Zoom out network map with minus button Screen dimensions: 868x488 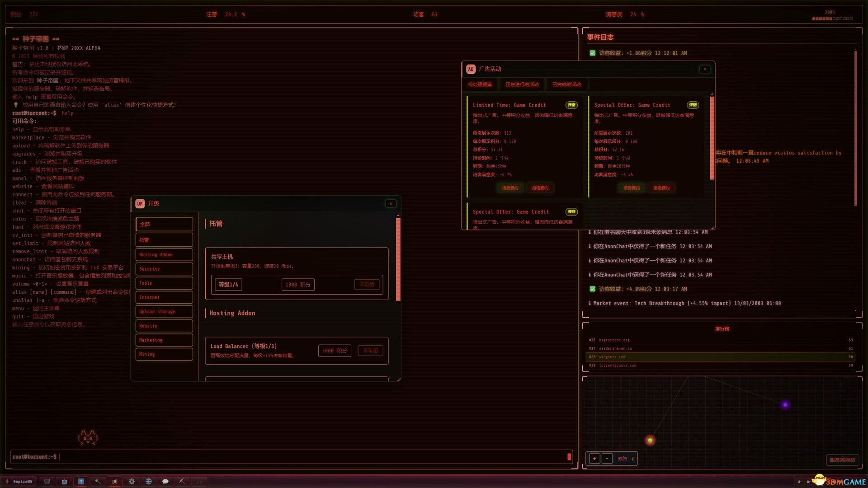point(607,459)
